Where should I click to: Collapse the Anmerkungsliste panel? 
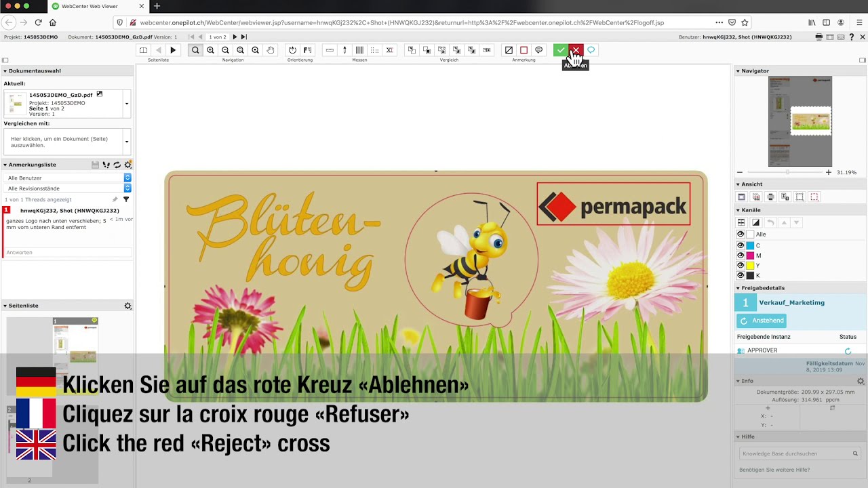coord(5,165)
